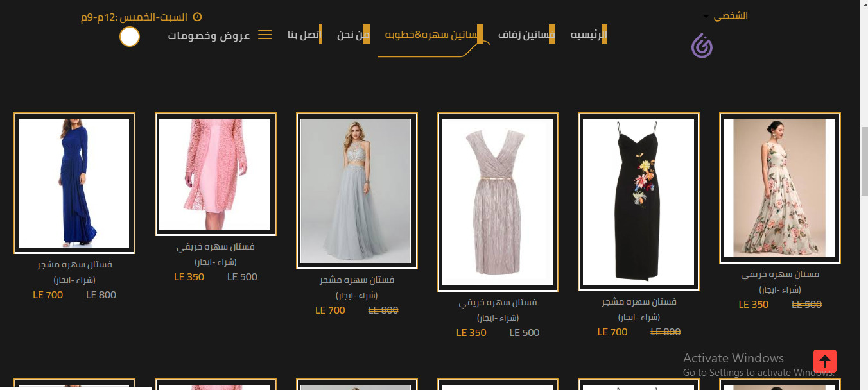
Task: Open the floral print gown thumbnail
Action: (780, 188)
